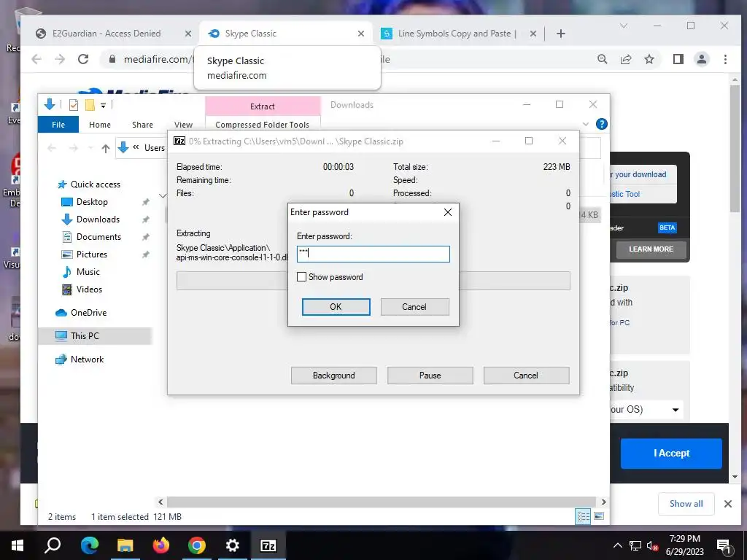Viewport: 747px width, 560px height.
Task: Open Music in navigation pane
Action: [x=88, y=272]
